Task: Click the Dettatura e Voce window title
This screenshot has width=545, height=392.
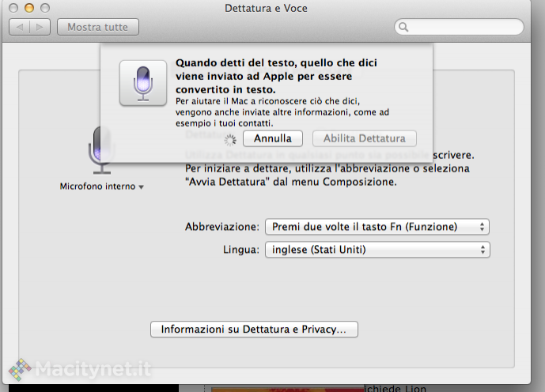Action: pyautogui.click(x=272, y=8)
